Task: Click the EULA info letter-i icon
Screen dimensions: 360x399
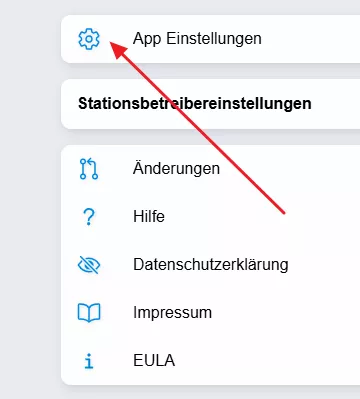Action: click(x=89, y=361)
